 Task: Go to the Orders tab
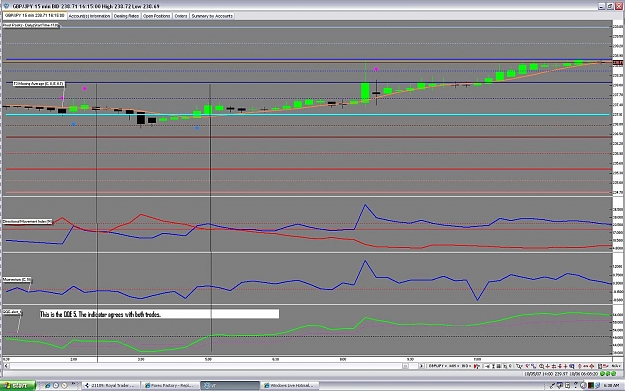click(181, 16)
